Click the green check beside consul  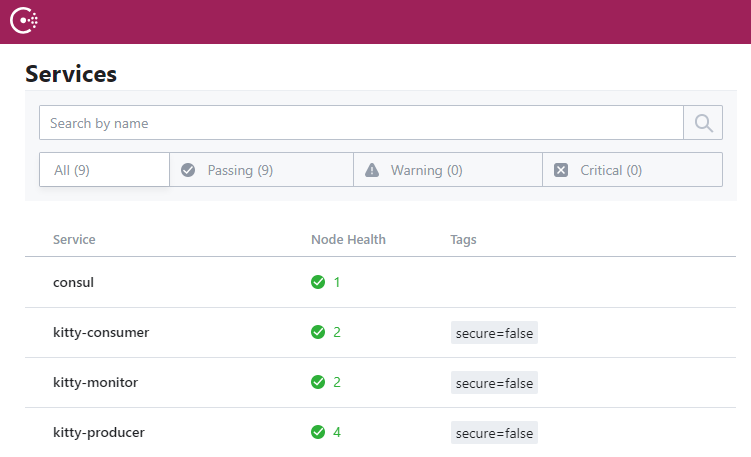[318, 282]
